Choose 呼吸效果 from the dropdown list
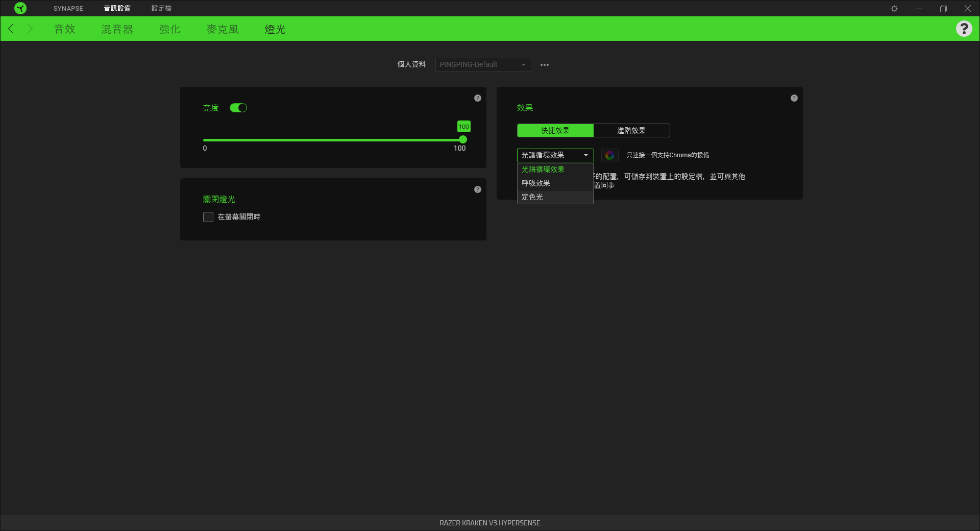Image resolution: width=980 pixels, height=531 pixels. click(x=555, y=183)
